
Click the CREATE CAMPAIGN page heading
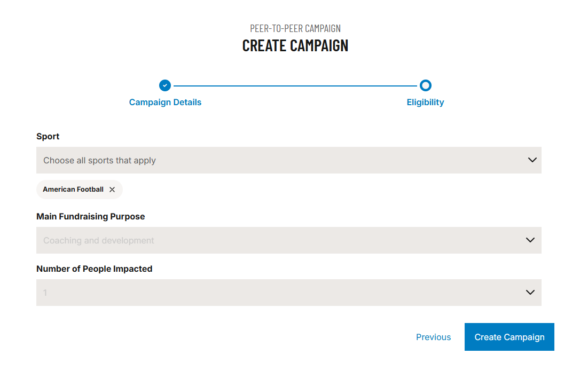tap(295, 45)
